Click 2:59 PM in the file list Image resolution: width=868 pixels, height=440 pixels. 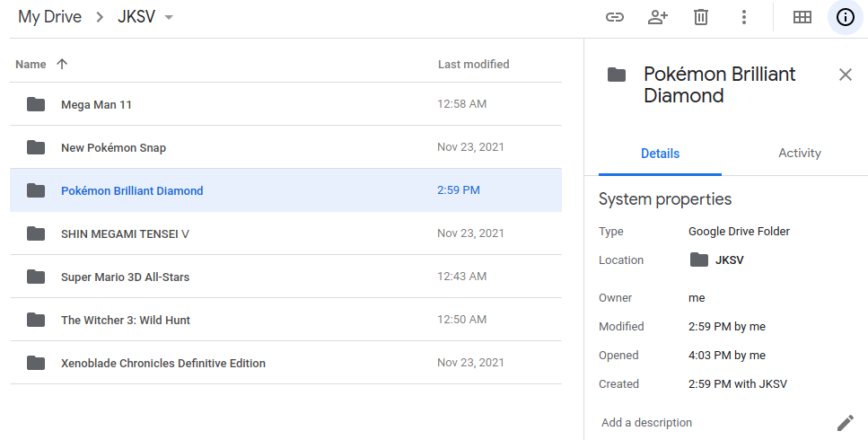pos(459,190)
